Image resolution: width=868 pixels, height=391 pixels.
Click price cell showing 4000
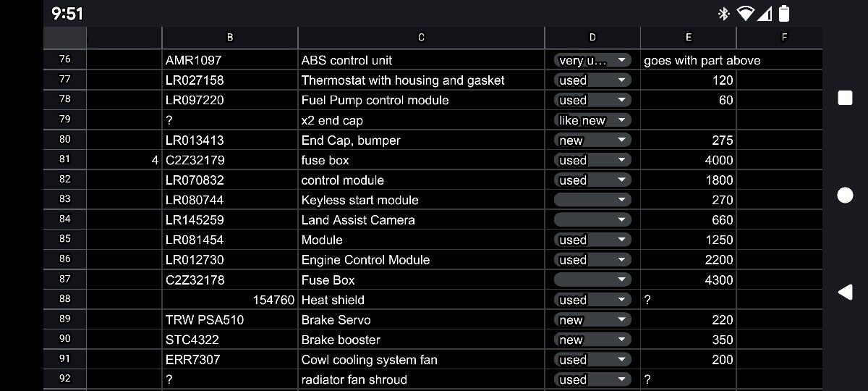coord(688,160)
